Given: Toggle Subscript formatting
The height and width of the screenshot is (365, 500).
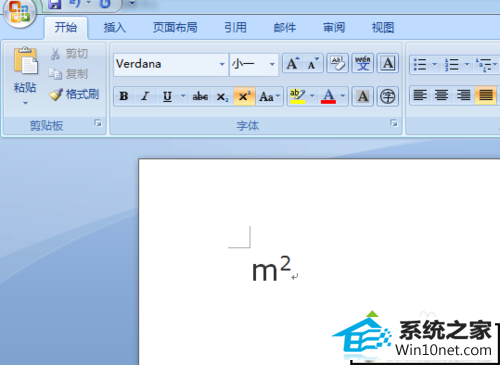Looking at the screenshot, I should (222, 97).
